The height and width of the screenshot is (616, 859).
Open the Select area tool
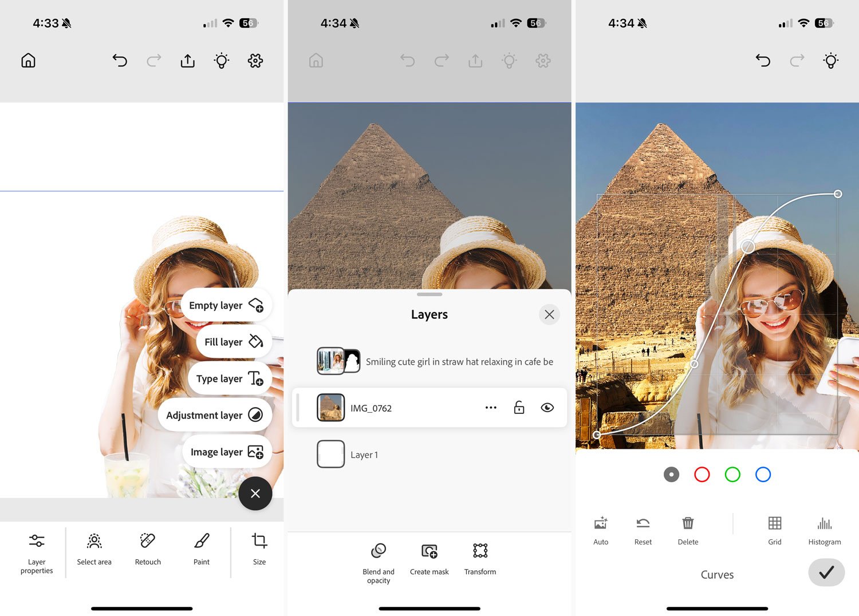tap(94, 541)
